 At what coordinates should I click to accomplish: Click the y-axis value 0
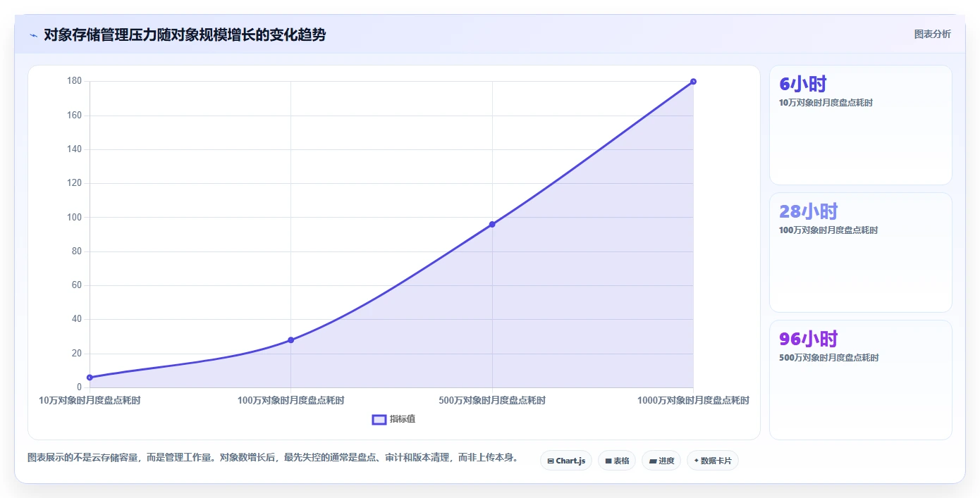click(79, 387)
